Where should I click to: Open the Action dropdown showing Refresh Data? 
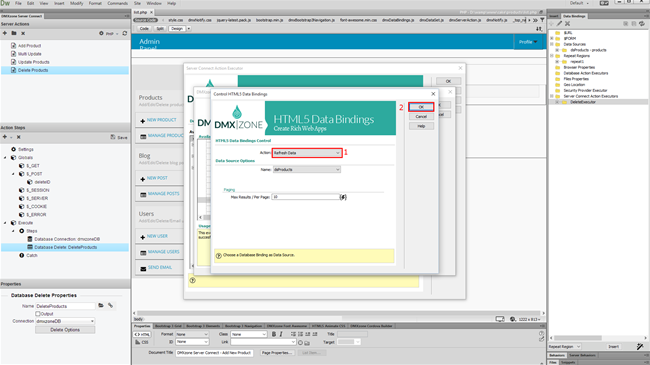pyautogui.click(x=307, y=153)
